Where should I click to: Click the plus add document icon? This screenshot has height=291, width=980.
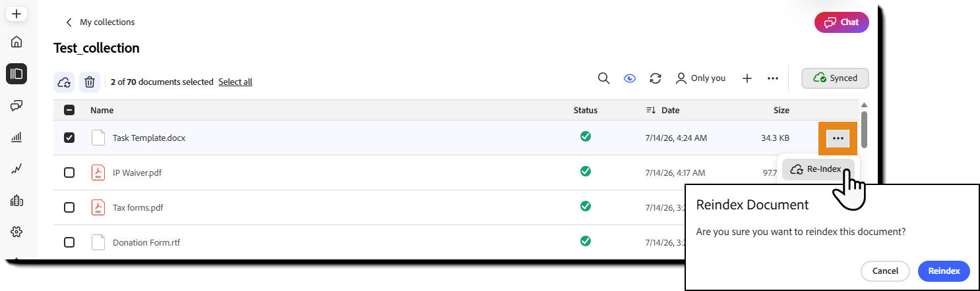[747, 78]
